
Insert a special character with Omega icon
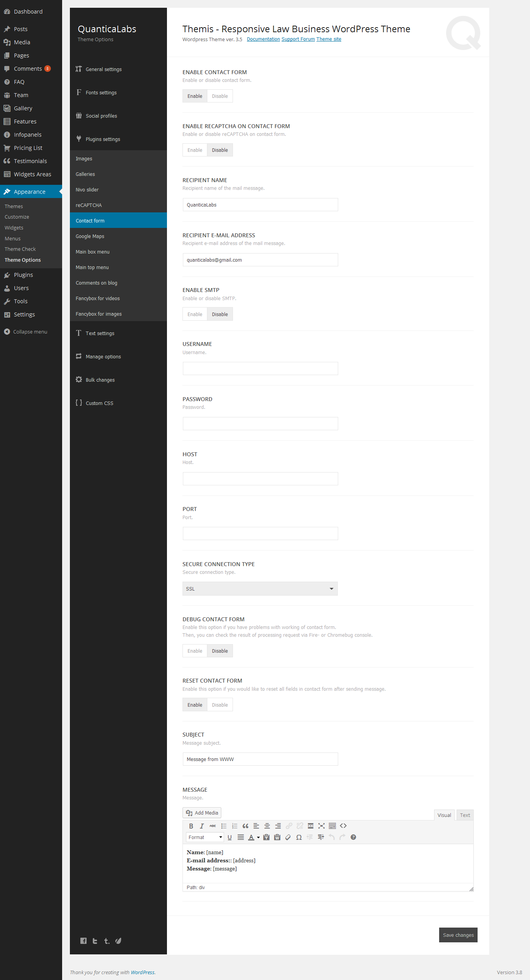299,837
